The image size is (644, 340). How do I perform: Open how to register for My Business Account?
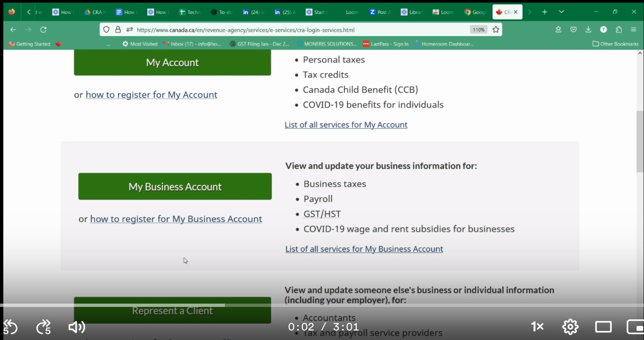(x=176, y=219)
